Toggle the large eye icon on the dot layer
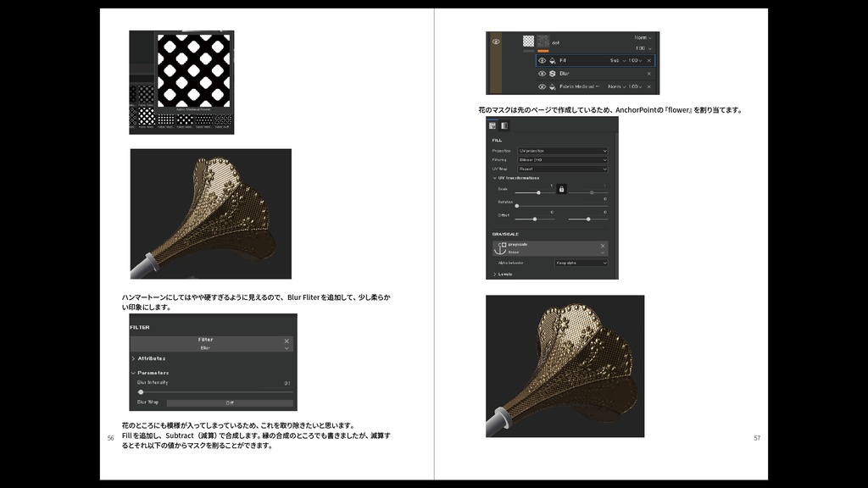 pos(495,42)
